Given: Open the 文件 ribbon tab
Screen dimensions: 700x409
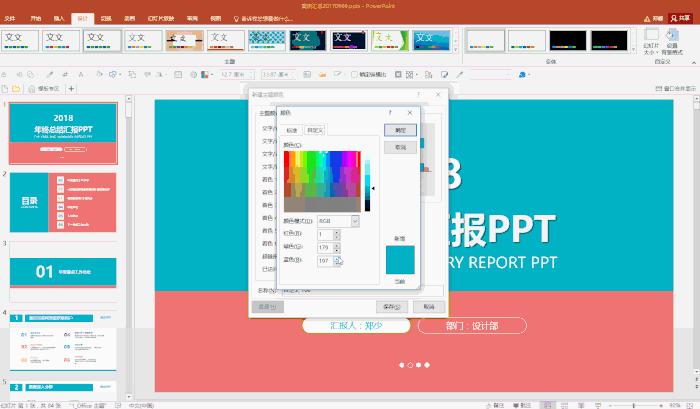Looking at the screenshot, I should point(9,18).
